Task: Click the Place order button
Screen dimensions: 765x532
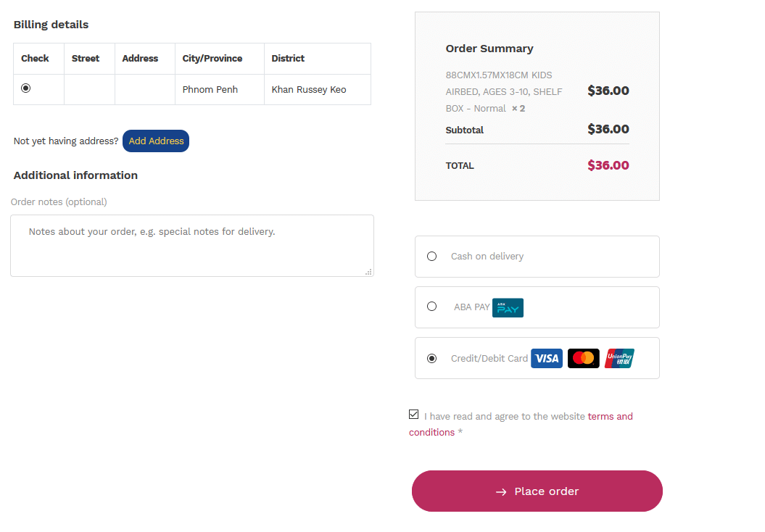Action: pyautogui.click(x=537, y=491)
